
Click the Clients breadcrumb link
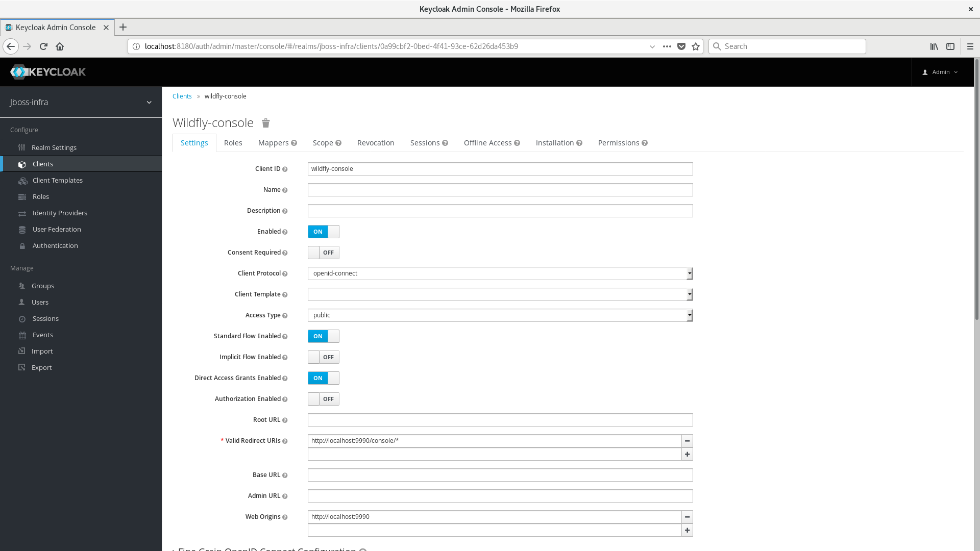click(x=182, y=96)
